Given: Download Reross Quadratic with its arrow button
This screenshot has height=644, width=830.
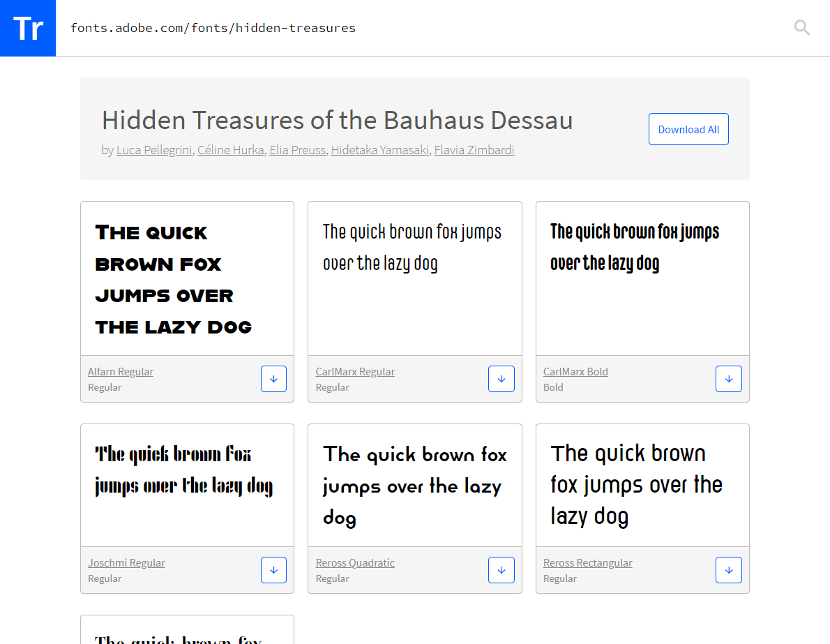Looking at the screenshot, I should pos(501,570).
